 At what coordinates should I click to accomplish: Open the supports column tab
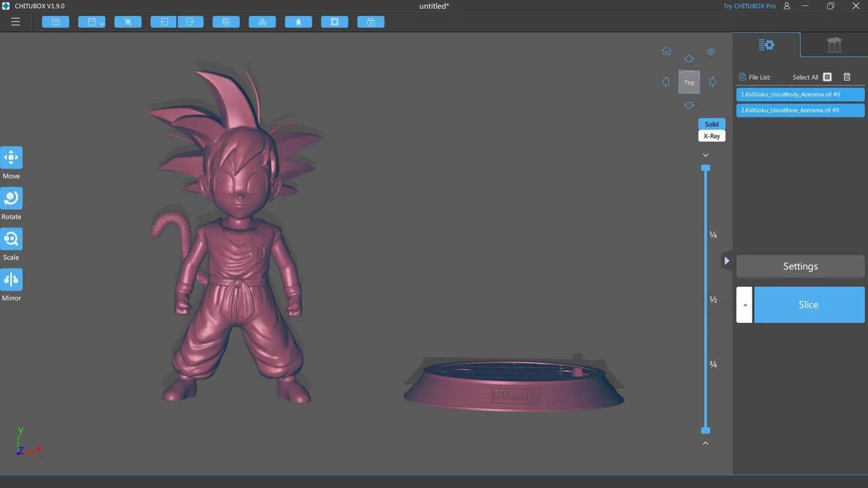click(834, 45)
